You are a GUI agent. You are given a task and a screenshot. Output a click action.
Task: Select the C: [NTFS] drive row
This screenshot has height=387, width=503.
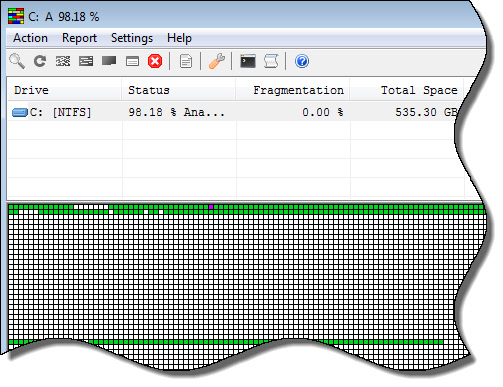(233, 112)
